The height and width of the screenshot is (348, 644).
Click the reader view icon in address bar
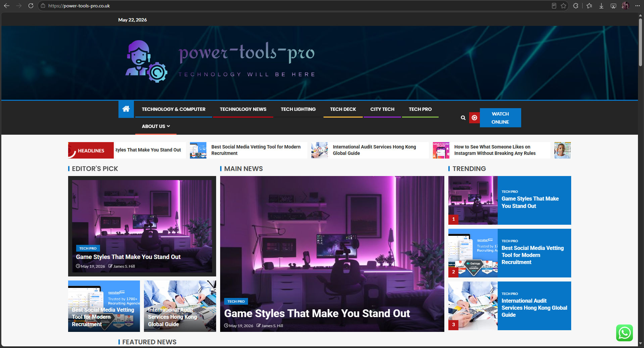click(x=554, y=6)
